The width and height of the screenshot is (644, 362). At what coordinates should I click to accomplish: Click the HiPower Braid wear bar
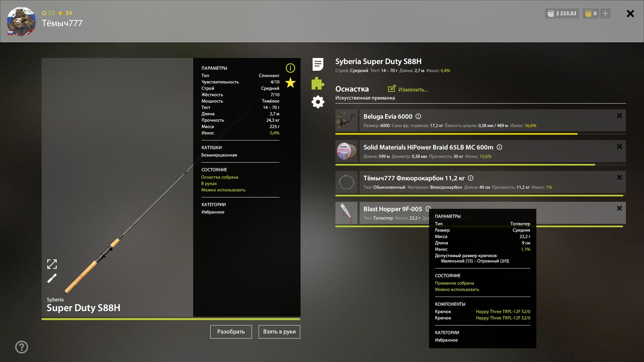[x=481, y=165]
